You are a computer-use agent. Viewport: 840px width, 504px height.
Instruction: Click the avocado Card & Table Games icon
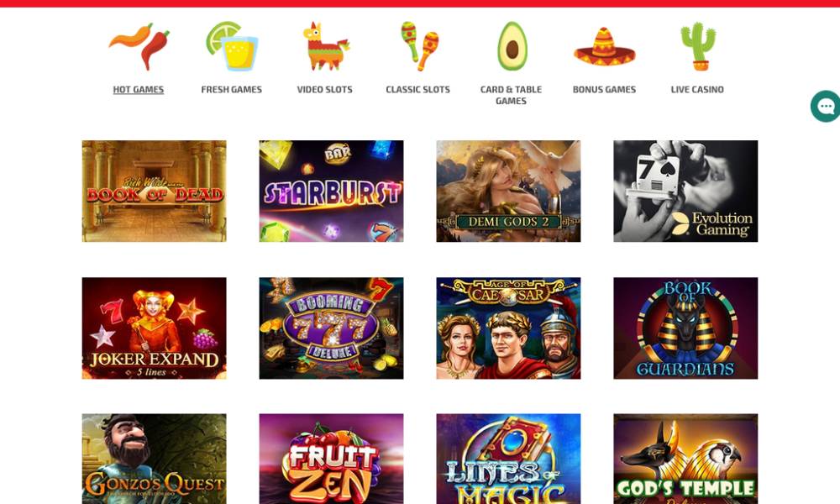pyautogui.click(x=512, y=46)
